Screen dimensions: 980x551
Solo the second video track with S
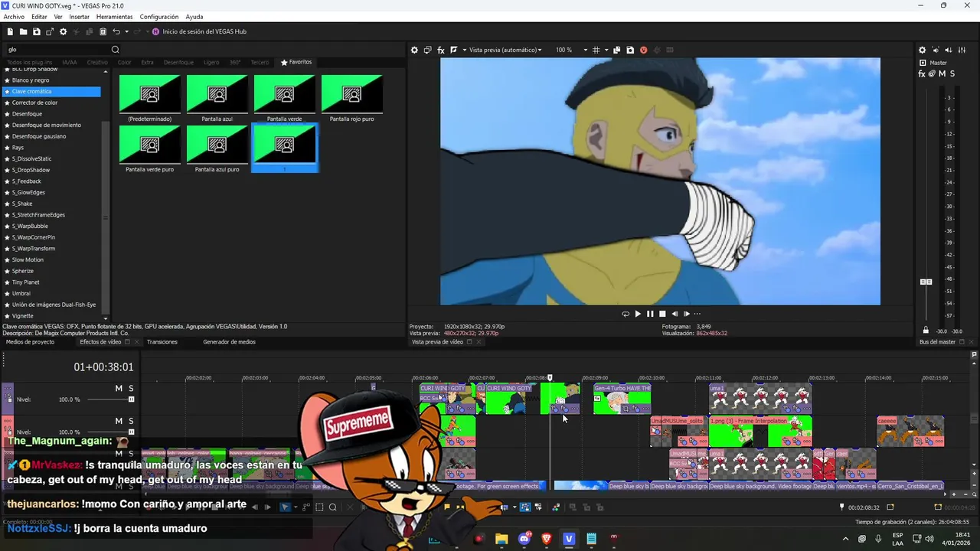pos(131,421)
